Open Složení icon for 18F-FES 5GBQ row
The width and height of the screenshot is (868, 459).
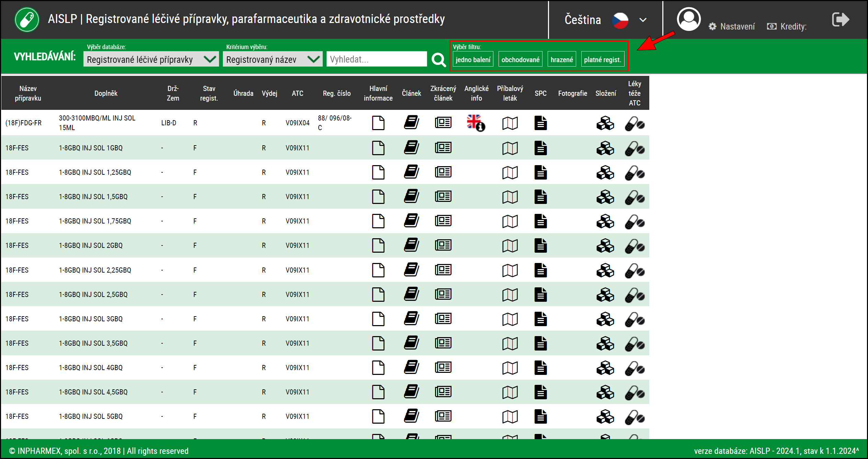tap(605, 416)
